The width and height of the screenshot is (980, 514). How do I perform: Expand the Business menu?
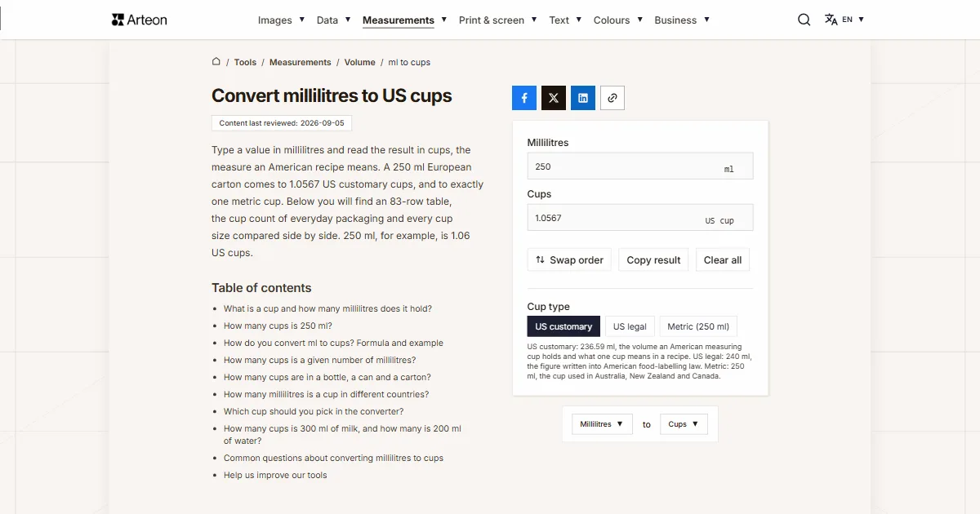point(682,20)
